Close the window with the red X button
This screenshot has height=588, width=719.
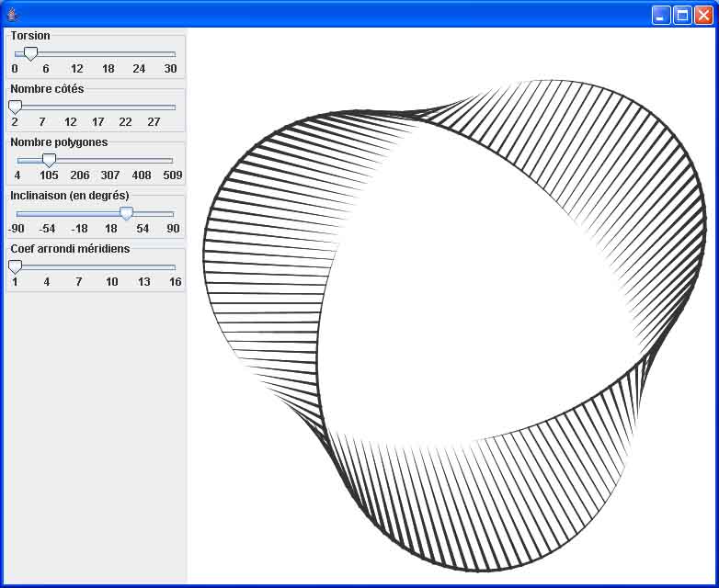703,15
